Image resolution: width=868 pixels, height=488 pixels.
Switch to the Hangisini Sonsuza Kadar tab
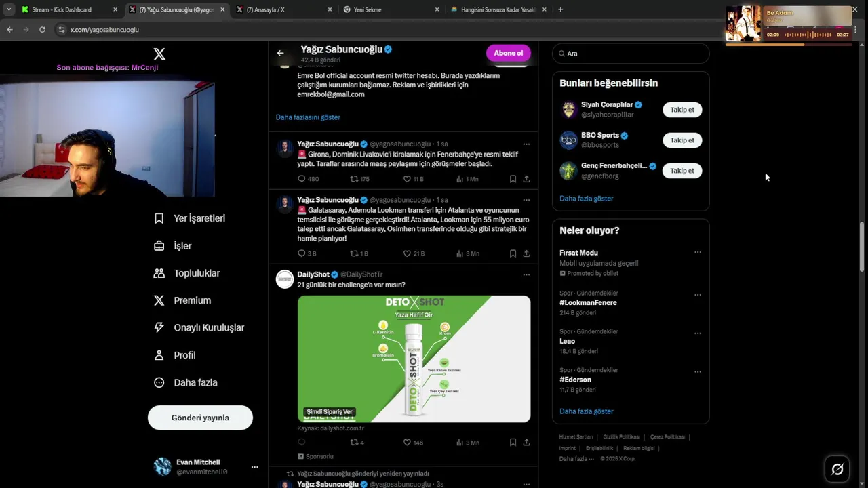tap(498, 9)
